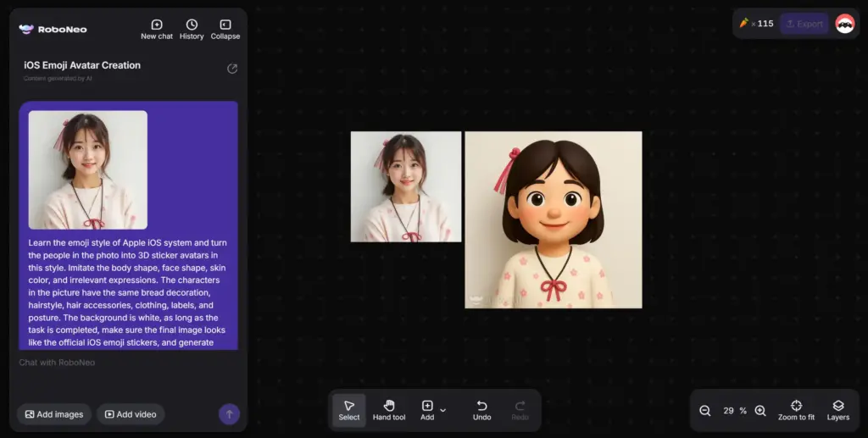Start a New chat
This screenshot has width=868, height=438.
[x=156, y=30]
